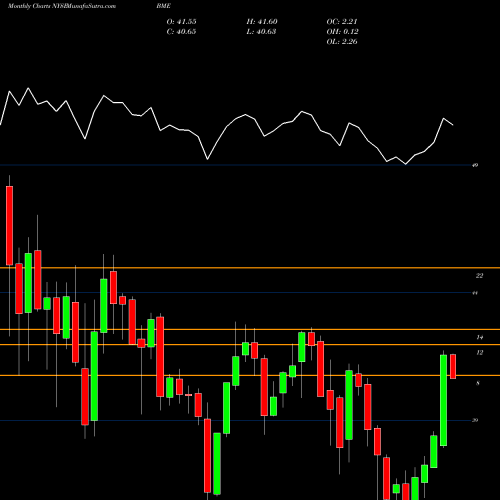Click the OC: 2.21 value

pos(342,22)
